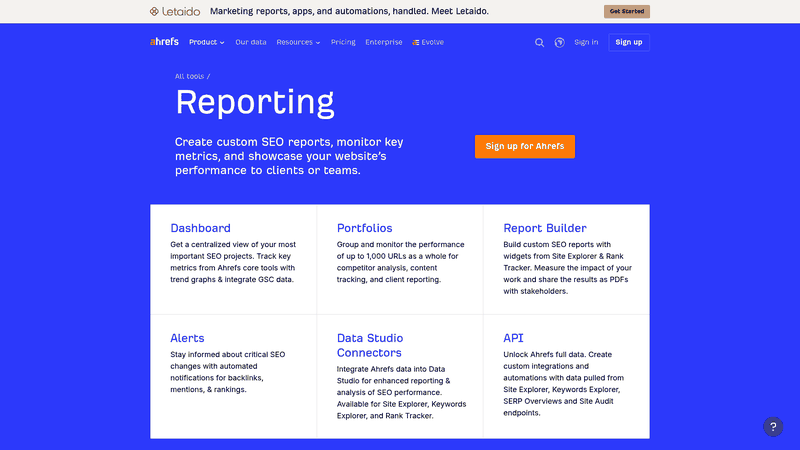Click the Sign up for Ahrefs button
The width and height of the screenshot is (800, 450).
524,146
